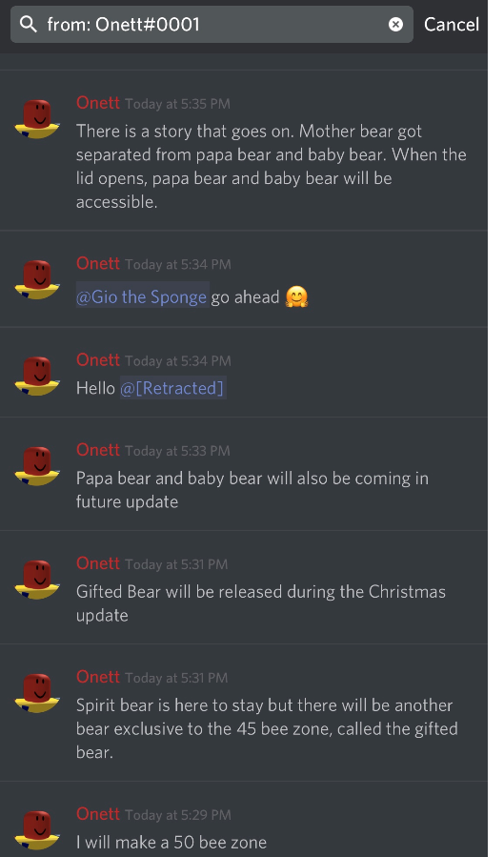Jump to 'Papa bear and baby bear' future update message

point(244,474)
